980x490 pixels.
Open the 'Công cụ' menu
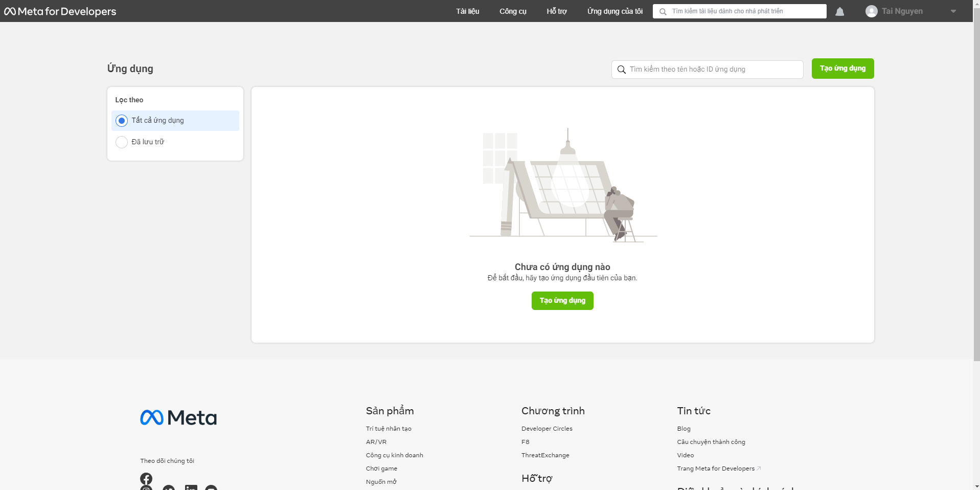[x=513, y=11]
